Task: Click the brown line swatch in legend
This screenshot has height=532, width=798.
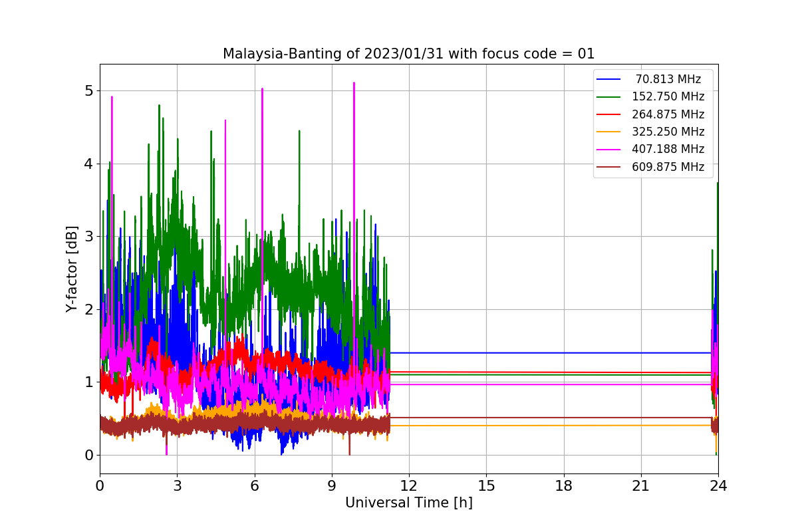Action: (x=608, y=167)
